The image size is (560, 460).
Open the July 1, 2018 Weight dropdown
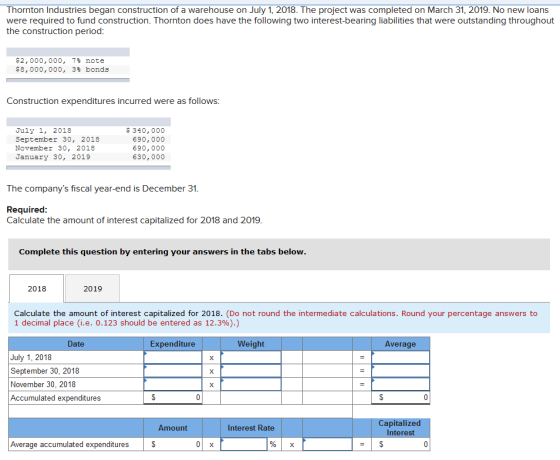[251, 357]
